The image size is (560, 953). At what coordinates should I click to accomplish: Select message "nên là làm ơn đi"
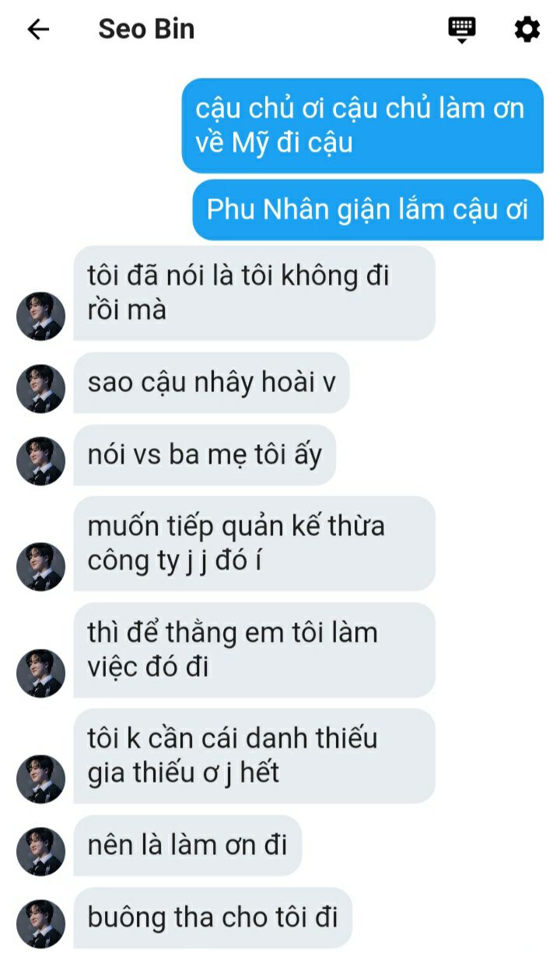[187, 846]
